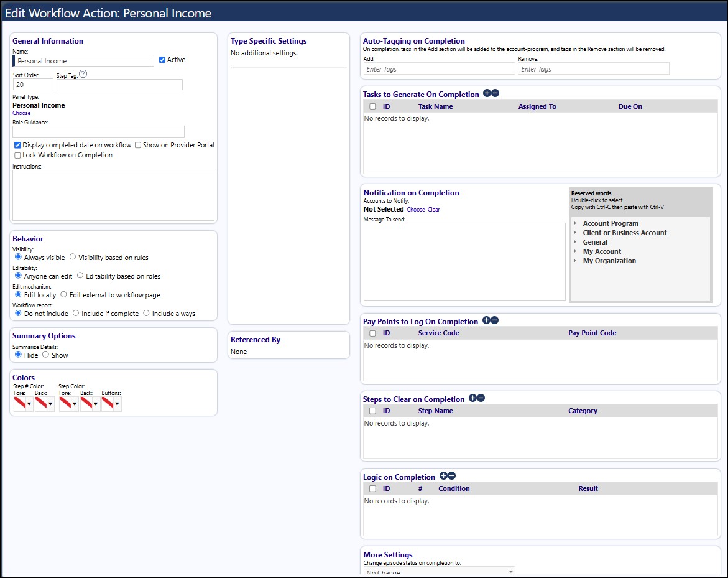The height and width of the screenshot is (578, 728).
Task: Select Visibility based on rules
Action: pyautogui.click(x=73, y=257)
